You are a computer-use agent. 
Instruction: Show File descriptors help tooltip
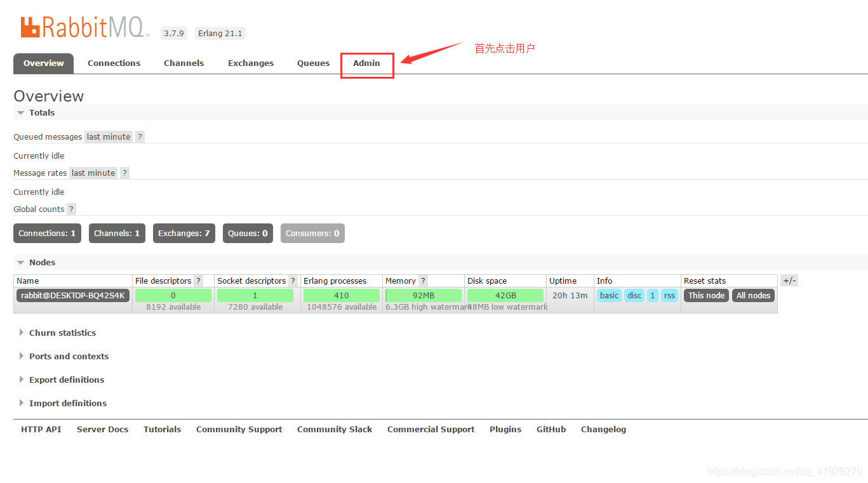[198, 281]
